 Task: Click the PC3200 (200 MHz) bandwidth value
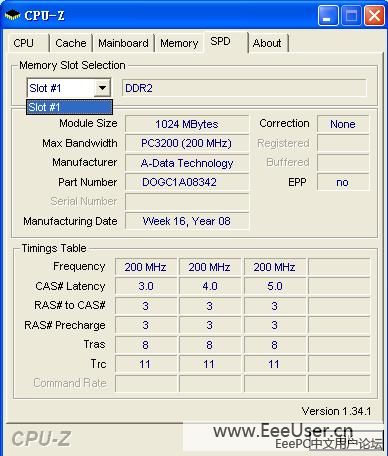tap(187, 143)
